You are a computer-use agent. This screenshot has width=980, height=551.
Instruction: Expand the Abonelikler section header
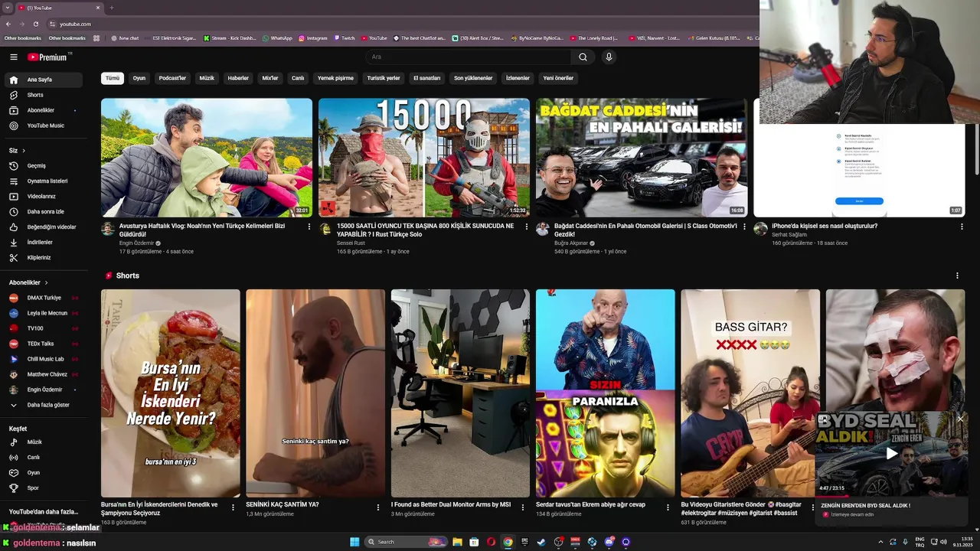28,282
